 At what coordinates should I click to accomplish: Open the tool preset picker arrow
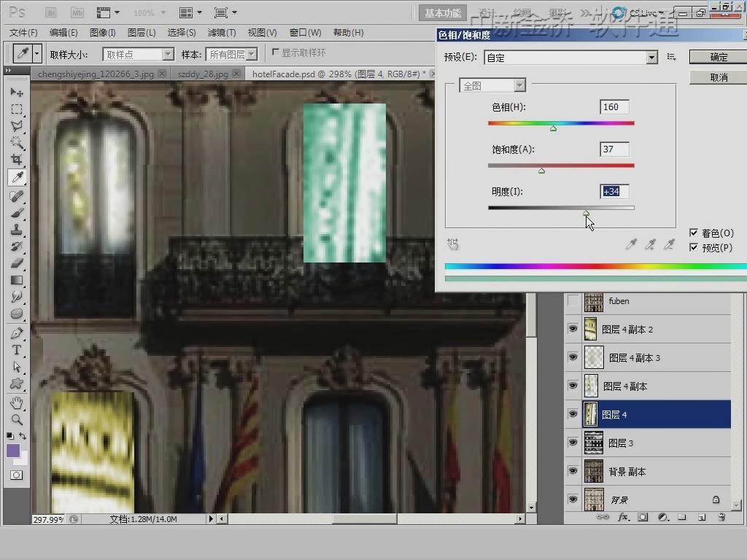click(36, 53)
